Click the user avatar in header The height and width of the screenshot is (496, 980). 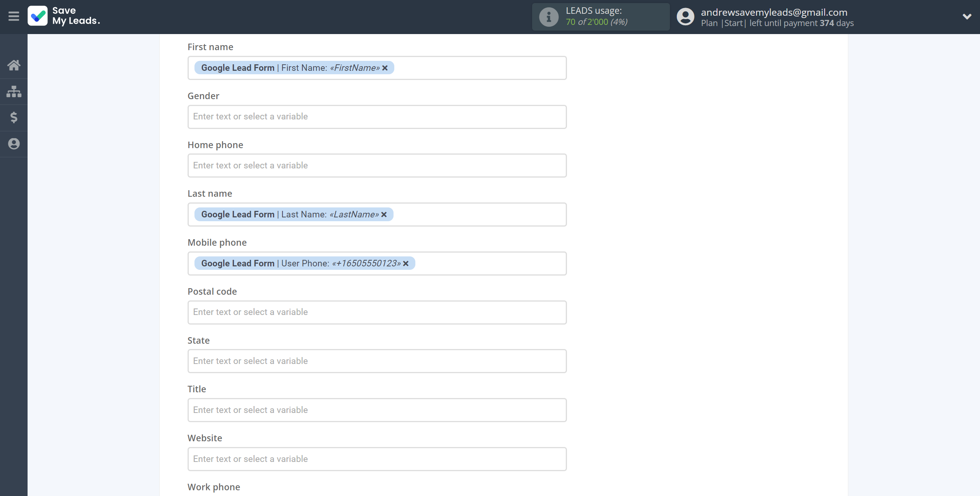click(685, 17)
